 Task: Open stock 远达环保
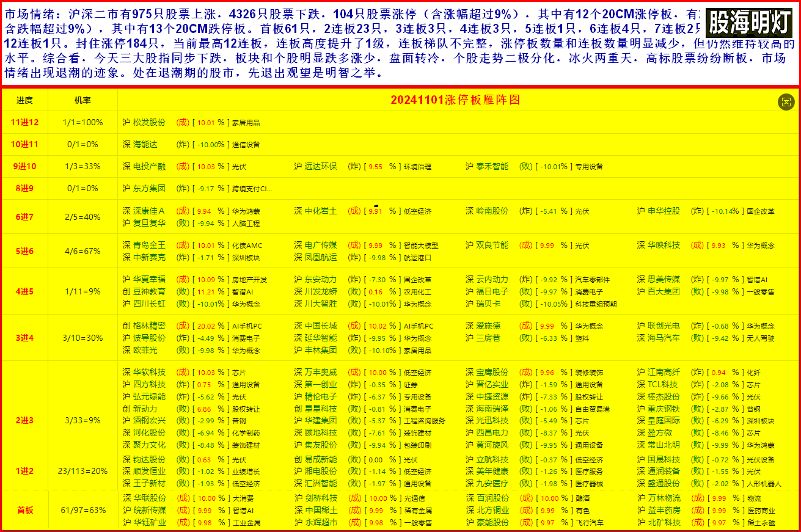pos(321,166)
